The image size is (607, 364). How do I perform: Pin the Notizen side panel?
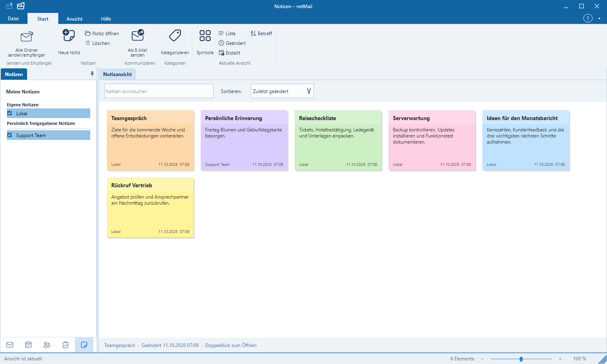[92, 74]
